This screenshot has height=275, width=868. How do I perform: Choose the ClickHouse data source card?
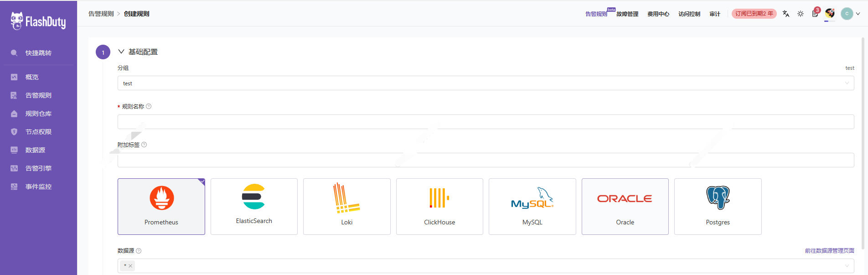pos(439,207)
